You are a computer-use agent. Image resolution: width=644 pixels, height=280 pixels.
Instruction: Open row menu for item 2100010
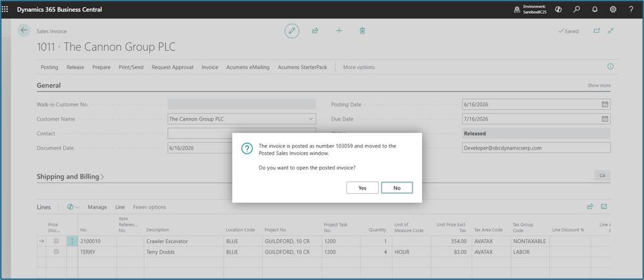click(72, 241)
